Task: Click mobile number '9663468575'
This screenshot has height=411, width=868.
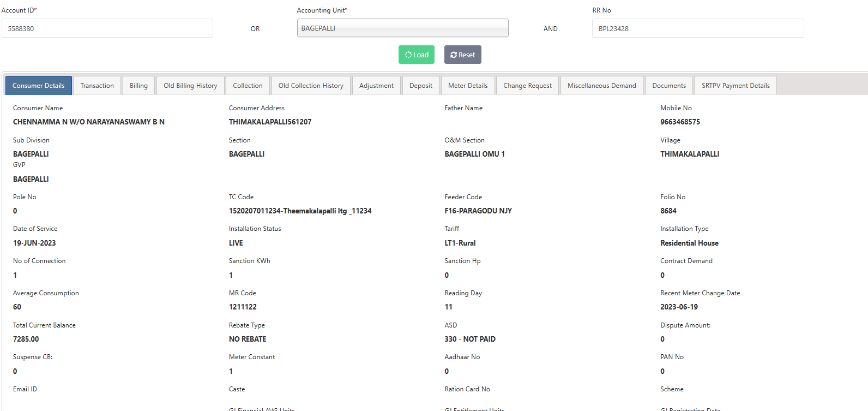Action: pyautogui.click(x=680, y=122)
